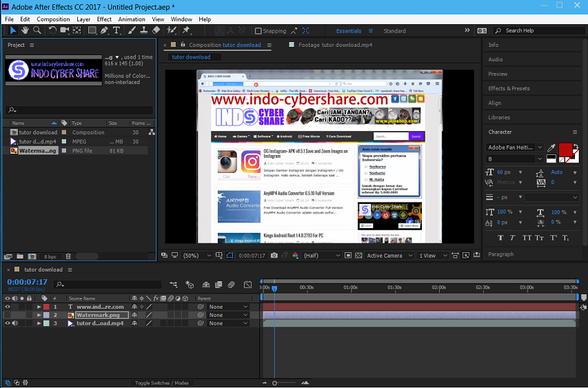Click the grid and guide options icon
This screenshot has width=588, height=388.
(x=219, y=255)
